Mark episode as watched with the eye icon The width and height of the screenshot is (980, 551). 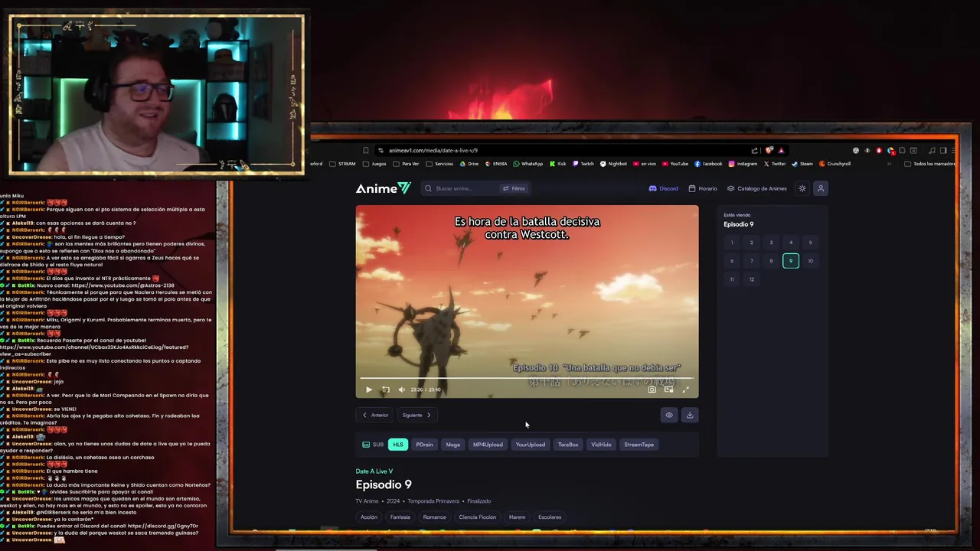669,415
